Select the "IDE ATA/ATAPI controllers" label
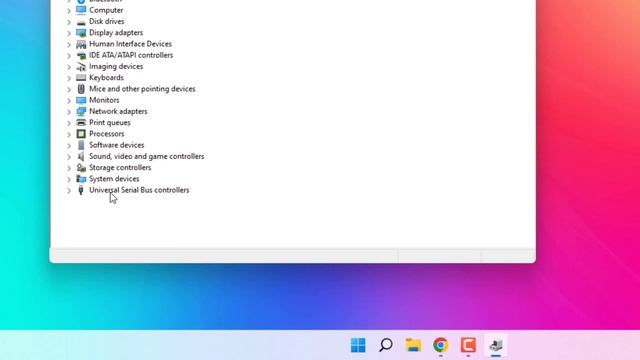 click(131, 55)
